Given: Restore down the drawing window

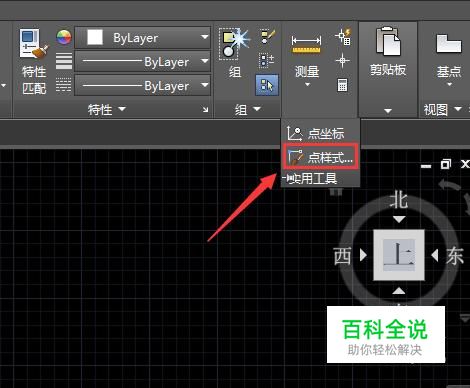Looking at the screenshot, I should point(446,164).
